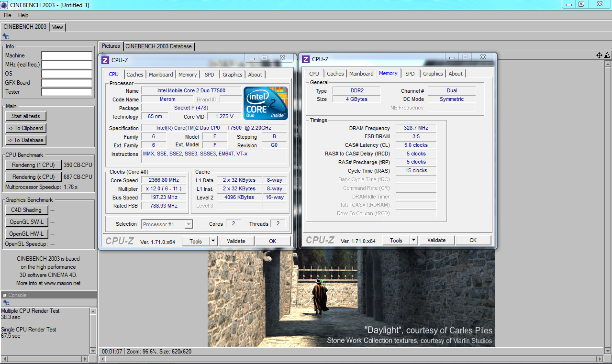The image size is (612, 364).
Task: Open the File menu
Action: pos(8,15)
